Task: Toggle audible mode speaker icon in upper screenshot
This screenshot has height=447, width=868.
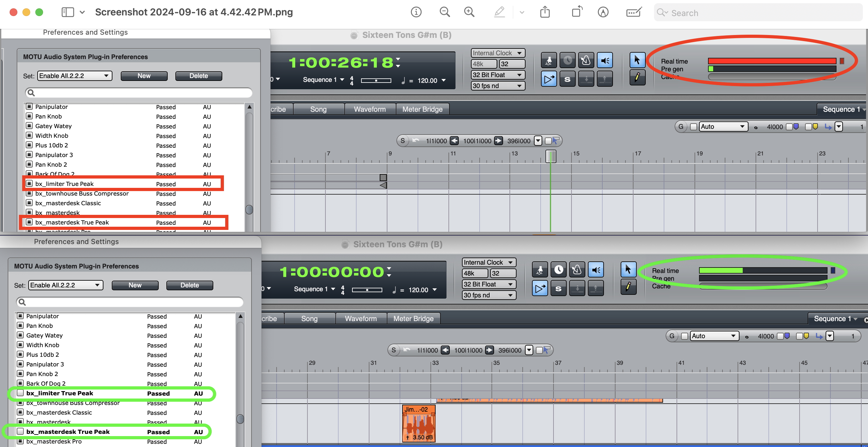Action: click(x=605, y=60)
